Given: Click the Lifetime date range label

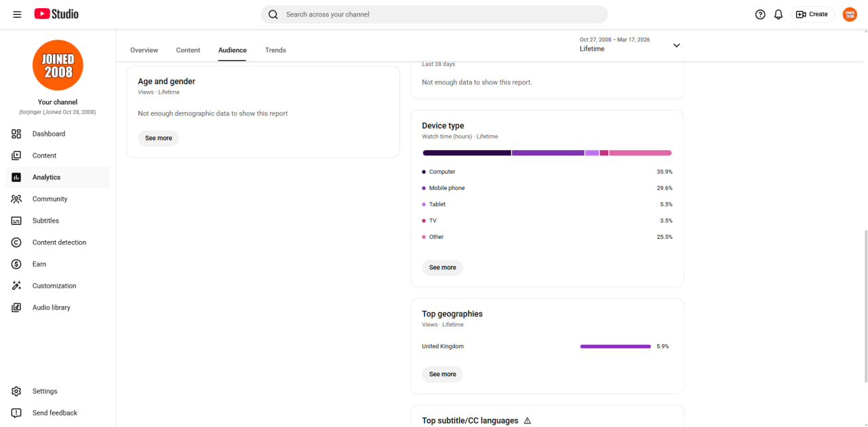Looking at the screenshot, I should point(592,49).
